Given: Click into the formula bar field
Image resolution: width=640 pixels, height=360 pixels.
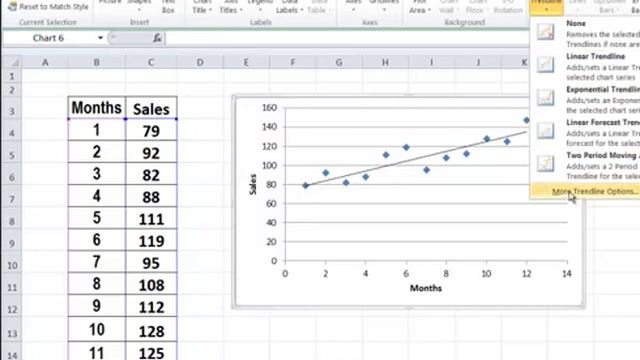Looking at the screenshot, I should (347, 38).
